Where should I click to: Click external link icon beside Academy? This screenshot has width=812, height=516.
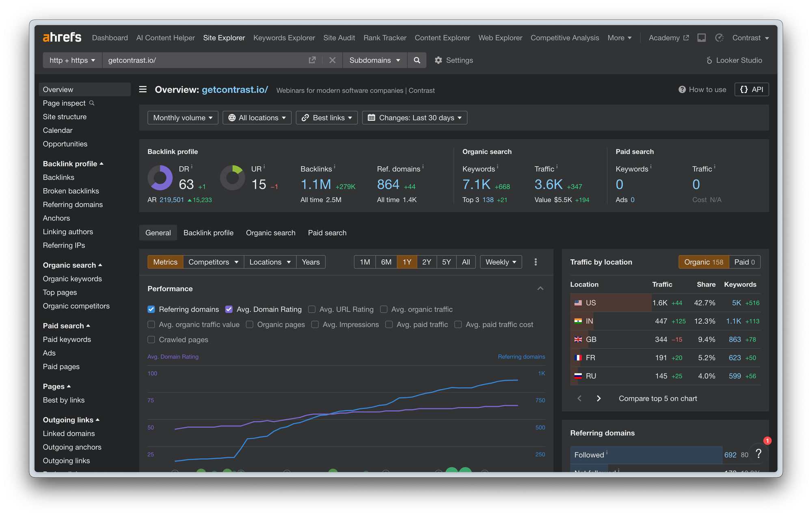tap(686, 38)
